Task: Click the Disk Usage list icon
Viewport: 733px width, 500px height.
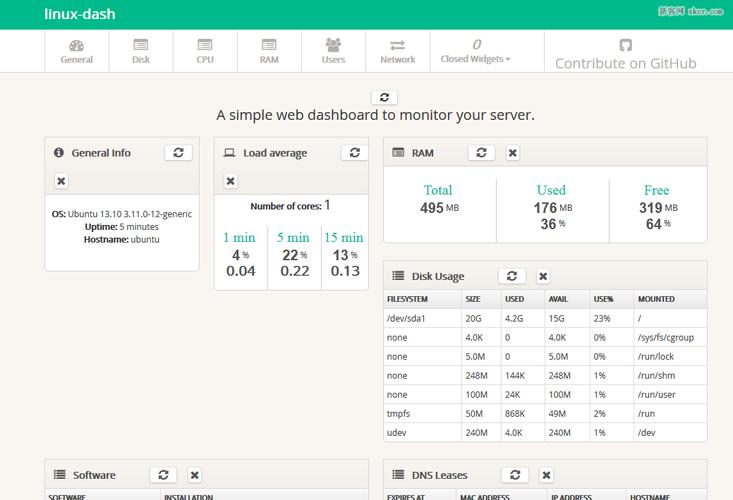Action: point(398,276)
